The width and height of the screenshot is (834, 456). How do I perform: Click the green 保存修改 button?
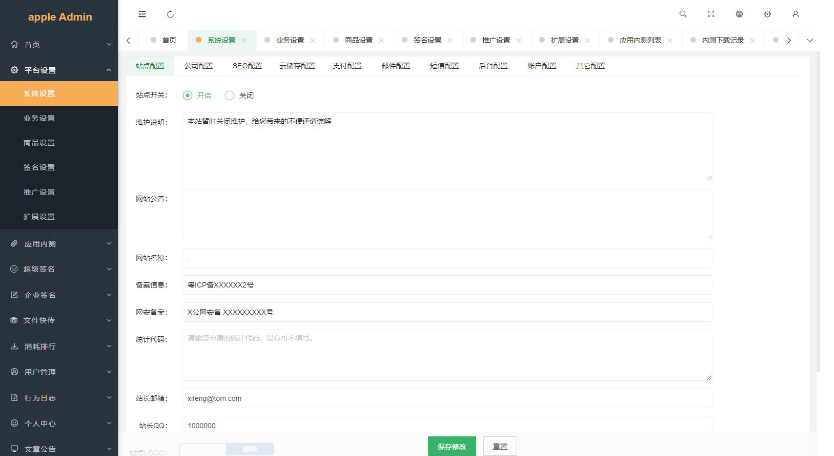coord(451,446)
